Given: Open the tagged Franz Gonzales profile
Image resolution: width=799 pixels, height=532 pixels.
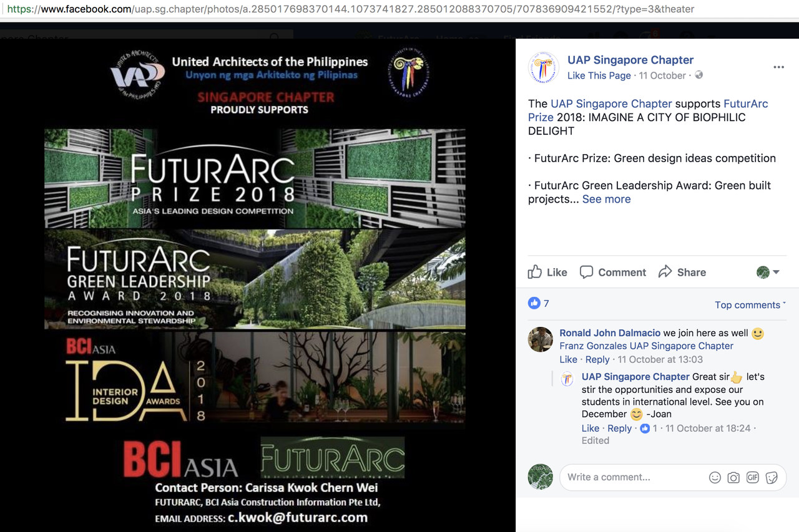Looking at the screenshot, I should (x=594, y=346).
